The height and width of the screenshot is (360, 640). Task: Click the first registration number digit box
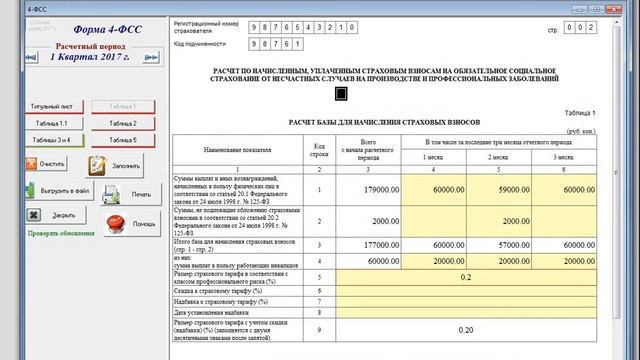254,27
